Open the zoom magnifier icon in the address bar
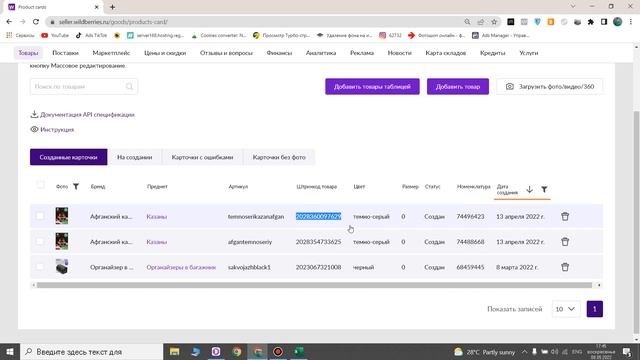640x360 pixels. tap(467, 22)
